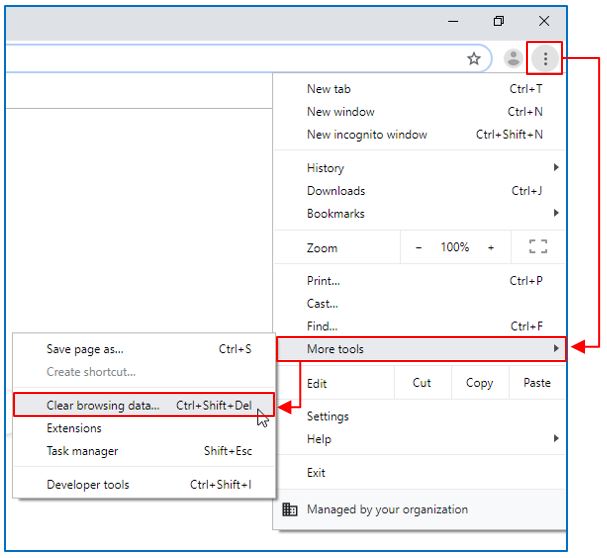Image resolution: width=607 pixels, height=558 pixels.
Task: Click the managed organization building icon
Action: pyautogui.click(x=290, y=509)
